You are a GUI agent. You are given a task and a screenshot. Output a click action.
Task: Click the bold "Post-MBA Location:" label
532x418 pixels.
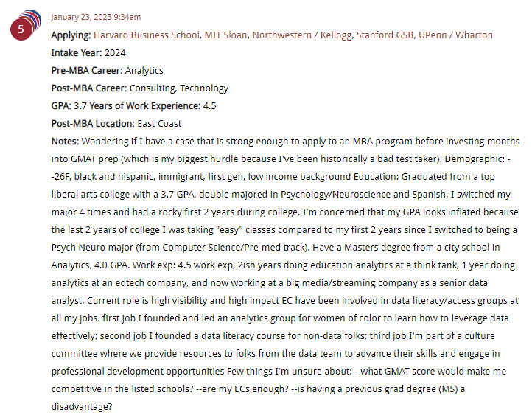pos(93,124)
